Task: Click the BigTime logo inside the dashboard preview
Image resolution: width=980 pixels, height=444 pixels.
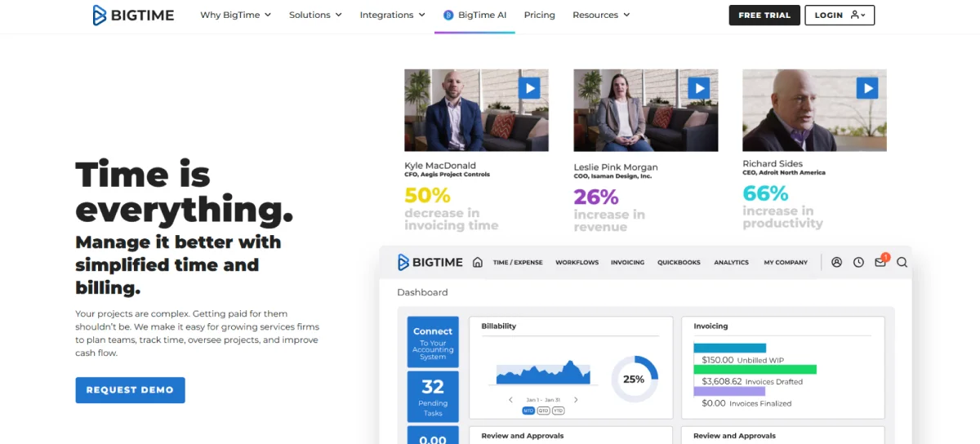Action: click(x=430, y=262)
